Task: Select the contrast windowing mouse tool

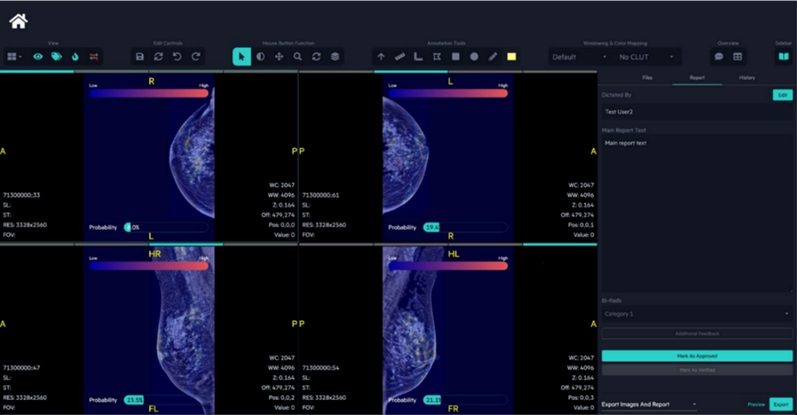Action: pyautogui.click(x=260, y=57)
